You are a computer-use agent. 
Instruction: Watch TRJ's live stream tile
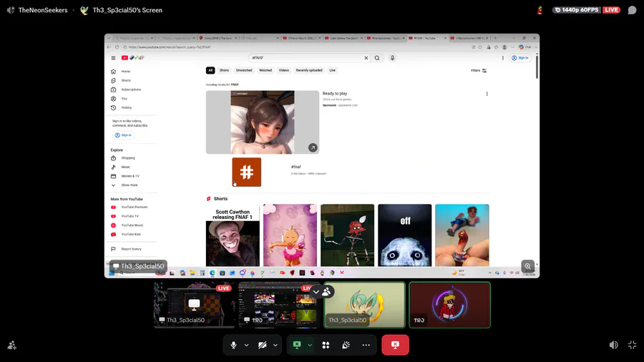click(x=279, y=305)
